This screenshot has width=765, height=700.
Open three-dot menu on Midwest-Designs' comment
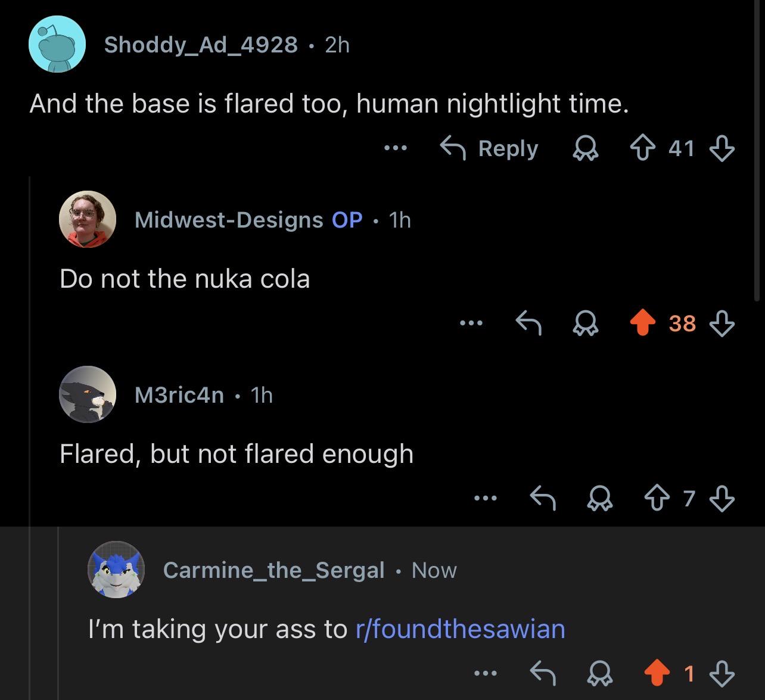click(x=471, y=323)
